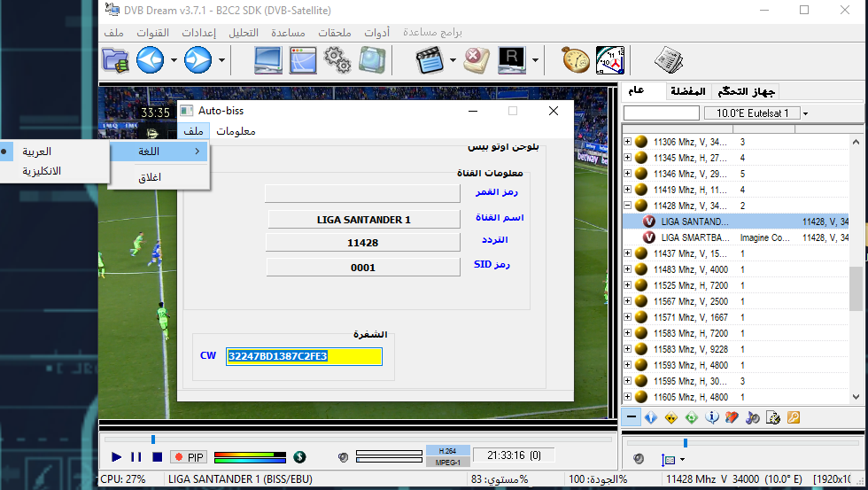Select LIGA SMARTBA... channel in list
The width and height of the screenshot is (868, 490).
point(736,237)
